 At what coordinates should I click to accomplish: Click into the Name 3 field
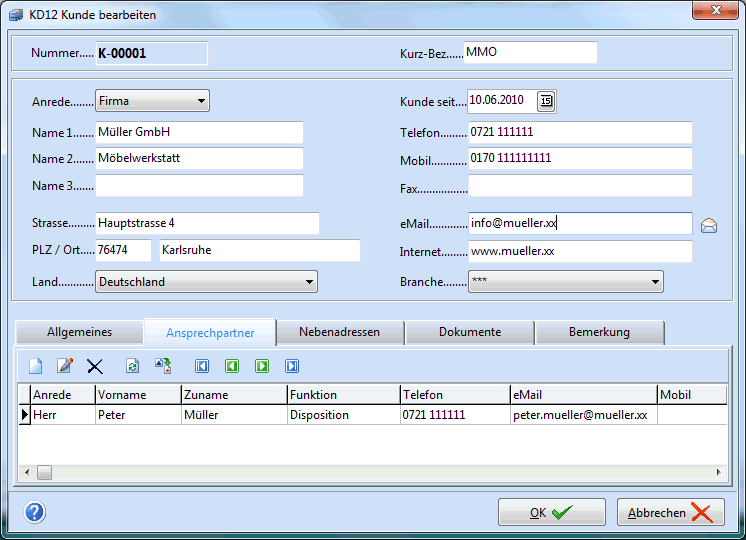click(x=199, y=185)
